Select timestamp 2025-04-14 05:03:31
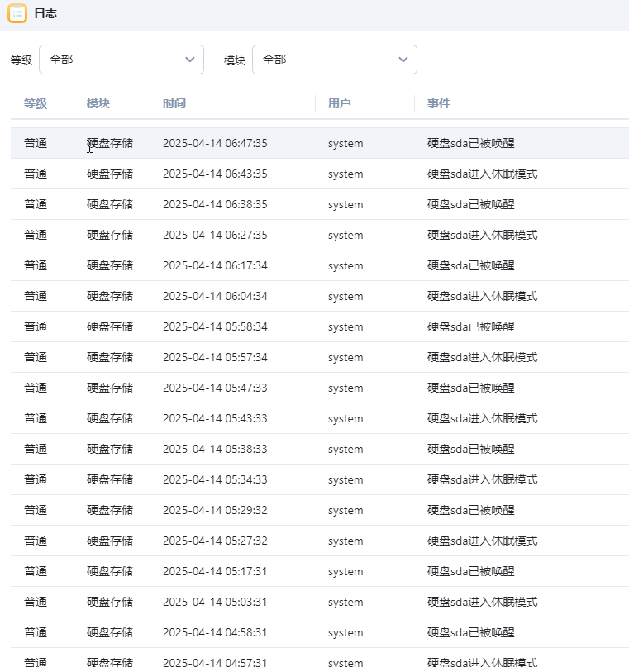The width and height of the screenshot is (629, 672). [215, 602]
